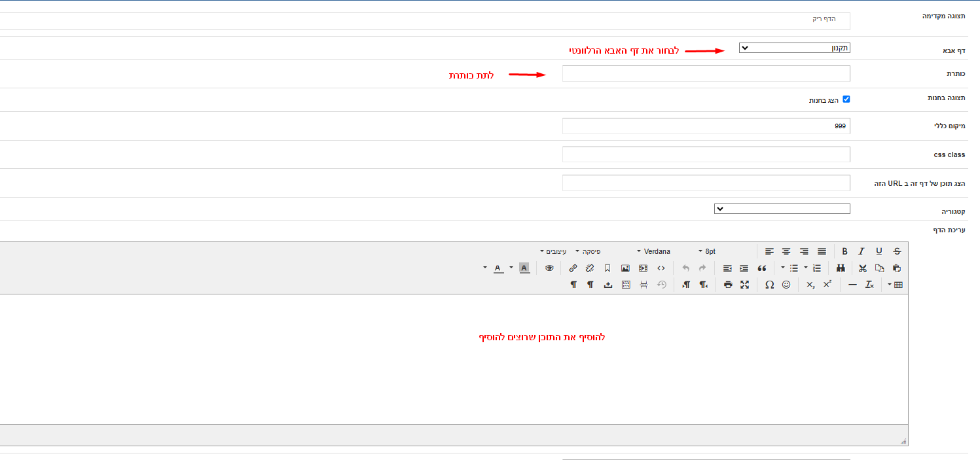Apply subscript formatting
The height and width of the screenshot is (460, 980).
(x=810, y=285)
